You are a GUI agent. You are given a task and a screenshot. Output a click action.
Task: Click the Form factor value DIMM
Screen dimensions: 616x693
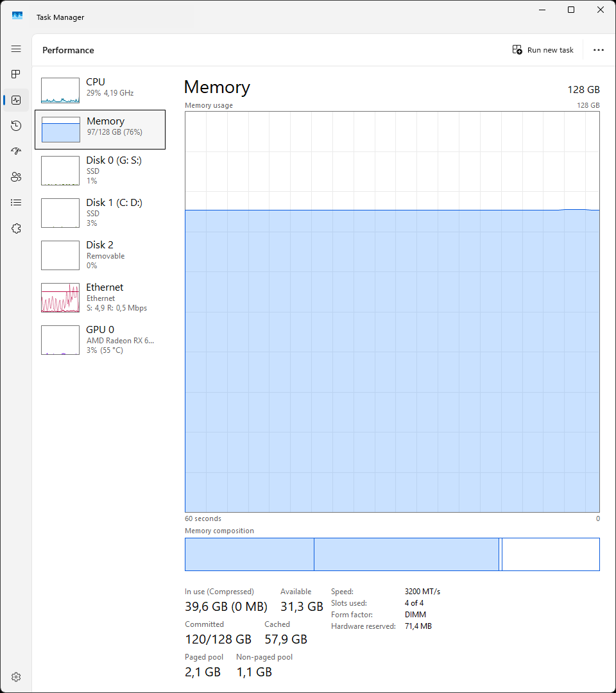[x=415, y=614]
